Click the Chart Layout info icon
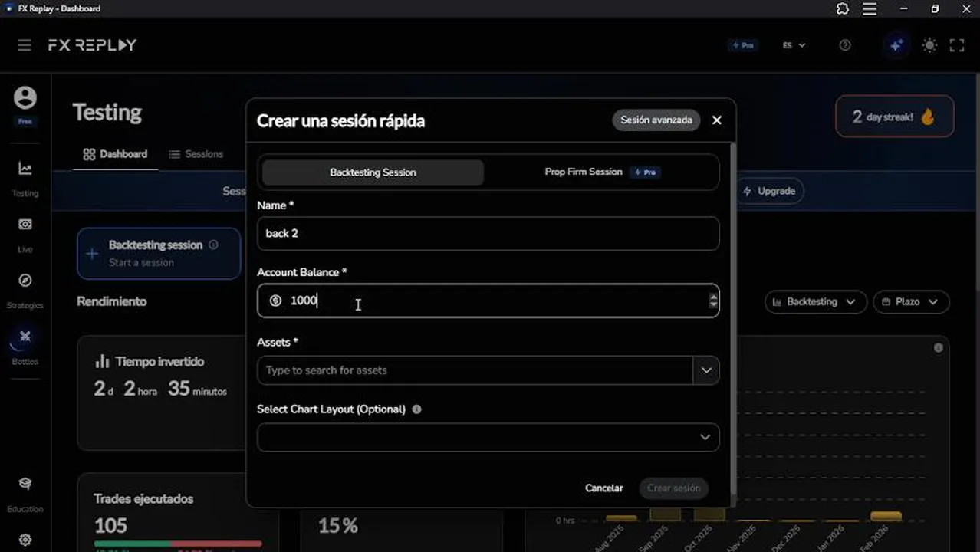This screenshot has height=552, width=980. point(416,409)
